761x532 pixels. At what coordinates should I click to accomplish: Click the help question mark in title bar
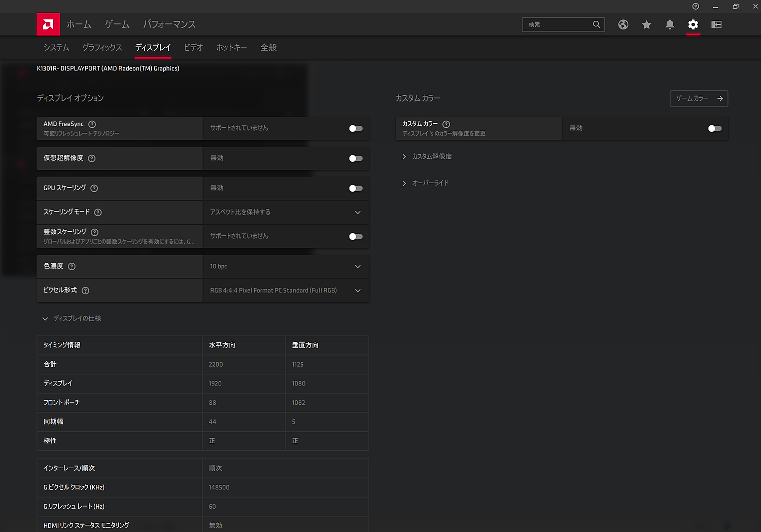[x=696, y=6]
